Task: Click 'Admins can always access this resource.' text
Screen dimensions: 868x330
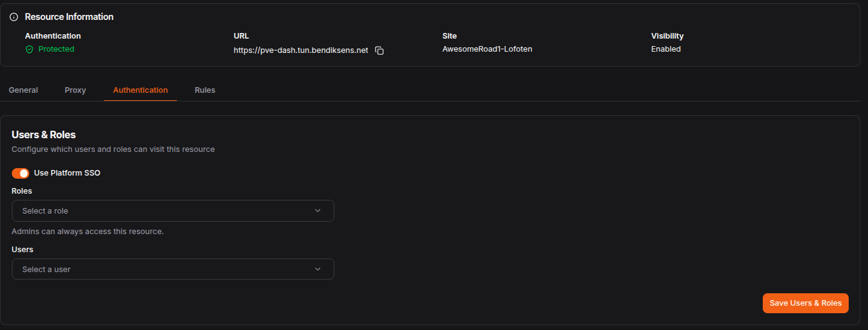Action: [88, 232]
